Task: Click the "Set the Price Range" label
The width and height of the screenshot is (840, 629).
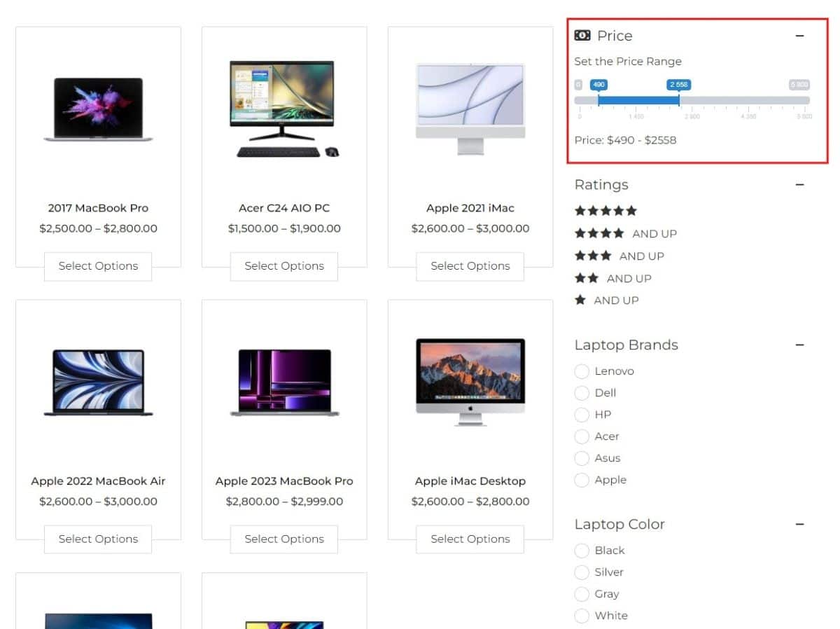Action: (628, 62)
